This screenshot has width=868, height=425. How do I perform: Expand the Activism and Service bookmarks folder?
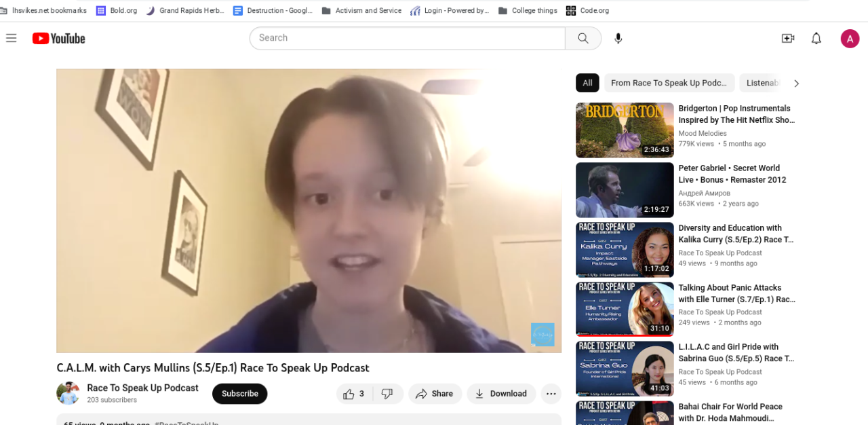point(361,10)
